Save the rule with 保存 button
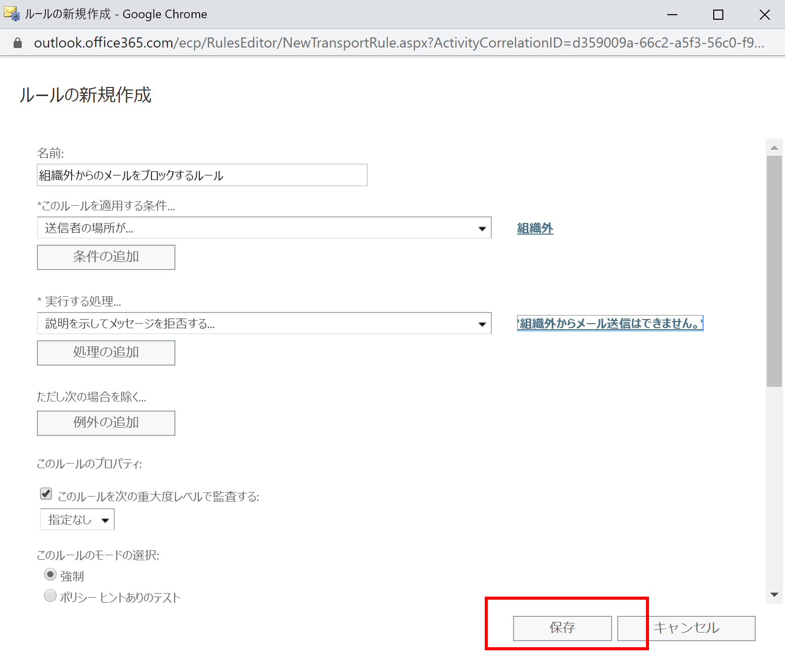 click(563, 629)
